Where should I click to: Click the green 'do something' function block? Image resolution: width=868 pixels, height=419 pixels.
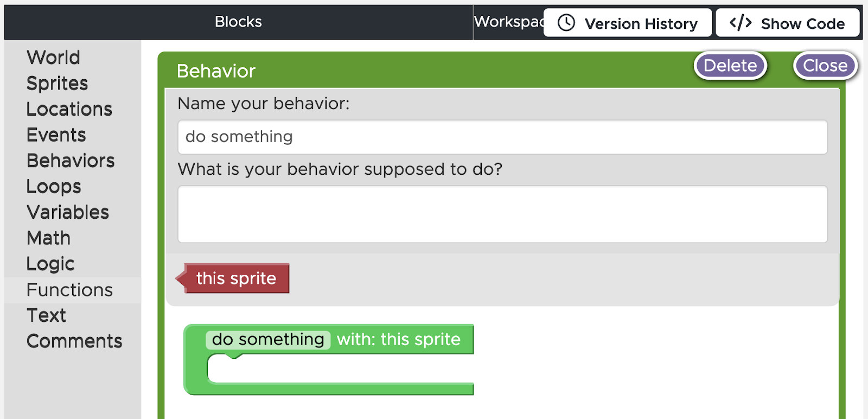329,359
